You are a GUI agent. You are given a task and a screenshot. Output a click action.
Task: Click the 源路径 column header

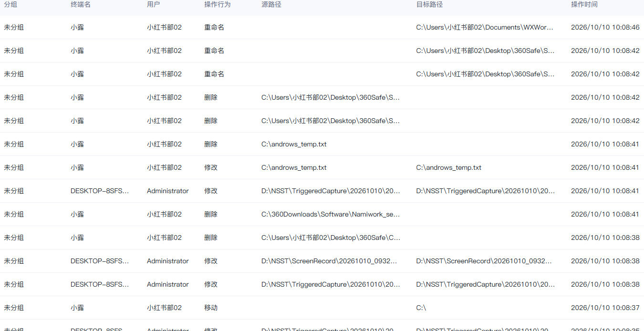pos(271,4)
